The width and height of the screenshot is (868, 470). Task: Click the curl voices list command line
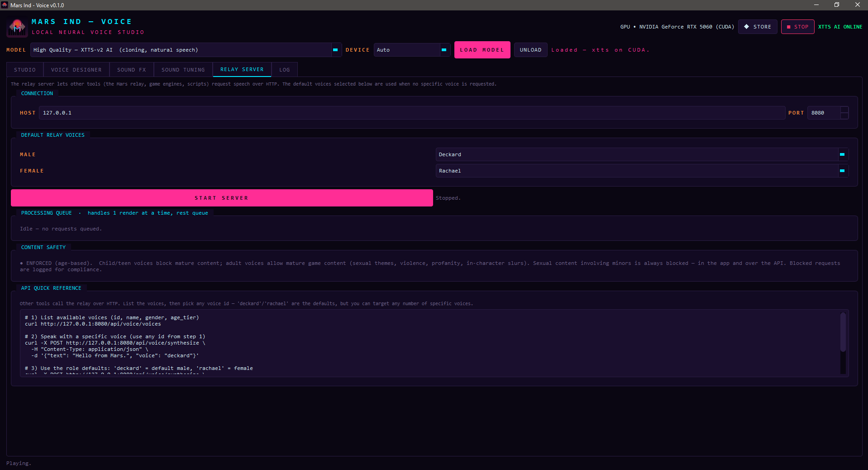[x=93, y=324]
